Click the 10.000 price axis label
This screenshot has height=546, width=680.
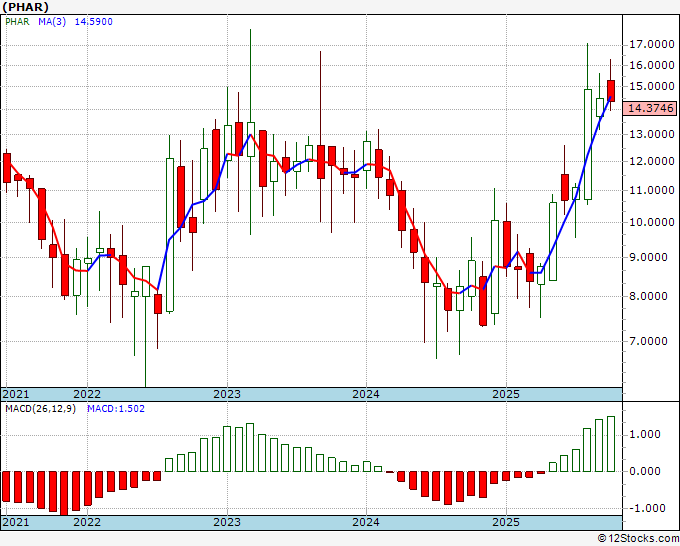point(650,222)
